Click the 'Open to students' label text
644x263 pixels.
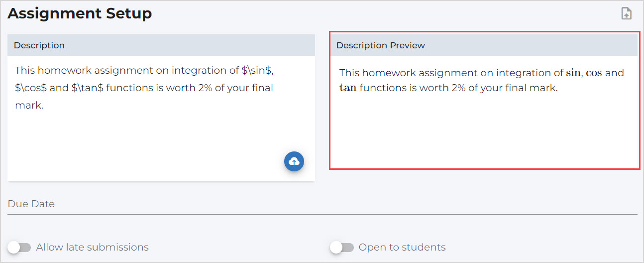(x=402, y=248)
